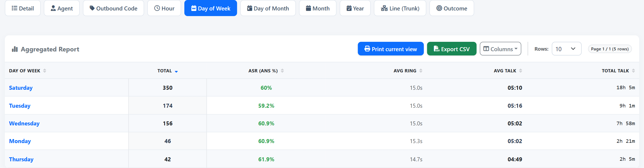The height and width of the screenshot is (168, 644).
Task: Open the Columns dropdown
Action: tap(500, 49)
